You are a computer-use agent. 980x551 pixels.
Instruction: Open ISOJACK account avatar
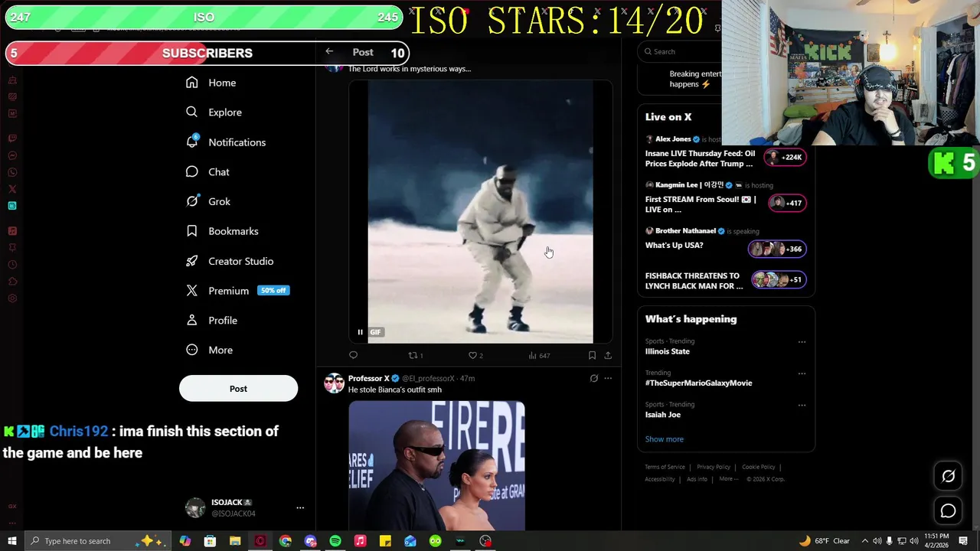195,507
